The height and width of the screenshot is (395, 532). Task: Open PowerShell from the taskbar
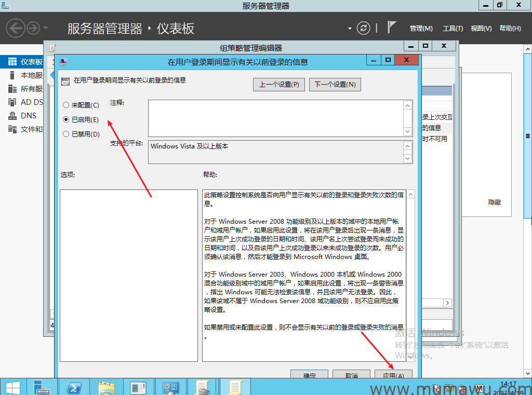tap(74, 387)
